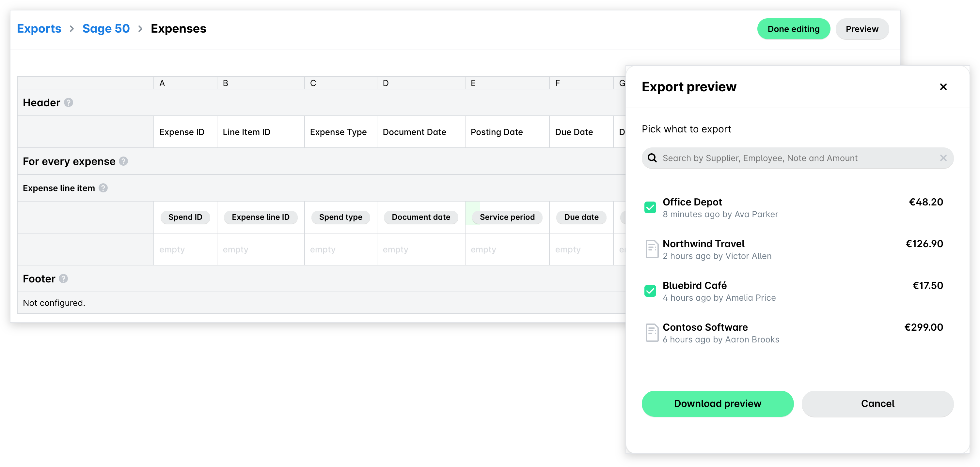This screenshot has width=980, height=467.
Task: Select the €126.90 Northwind Travel amount
Action: tap(924, 244)
